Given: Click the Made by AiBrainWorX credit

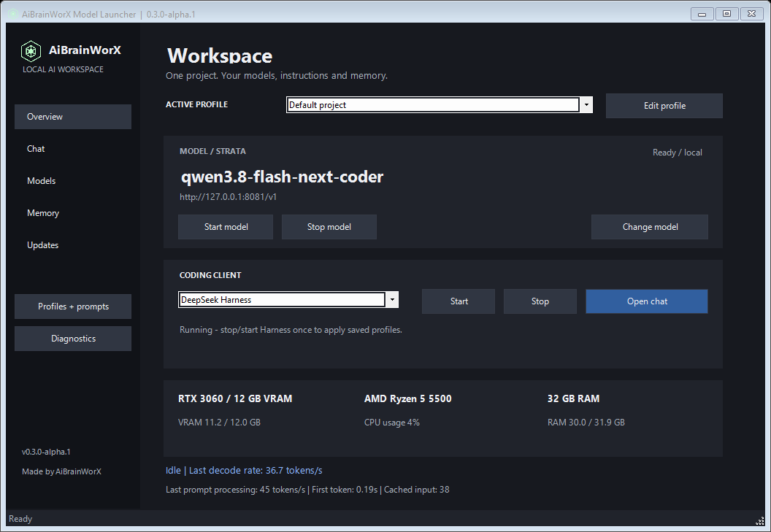Looking at the screenshot, I should (61, 471).
